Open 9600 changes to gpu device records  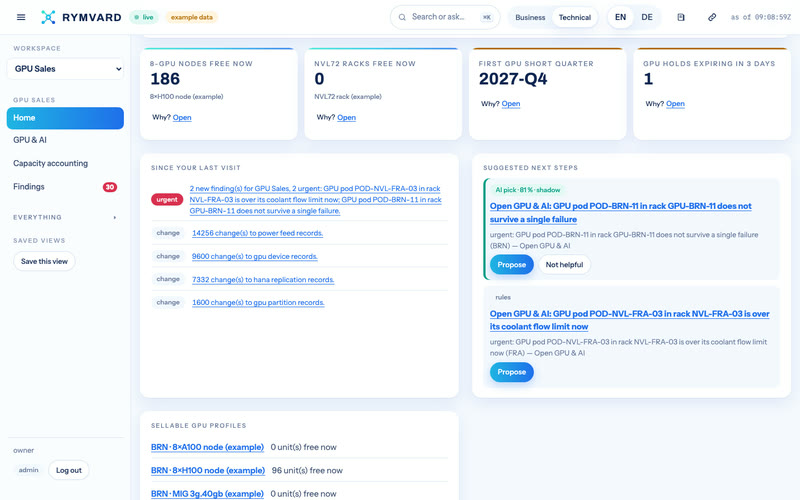[255, 257]
